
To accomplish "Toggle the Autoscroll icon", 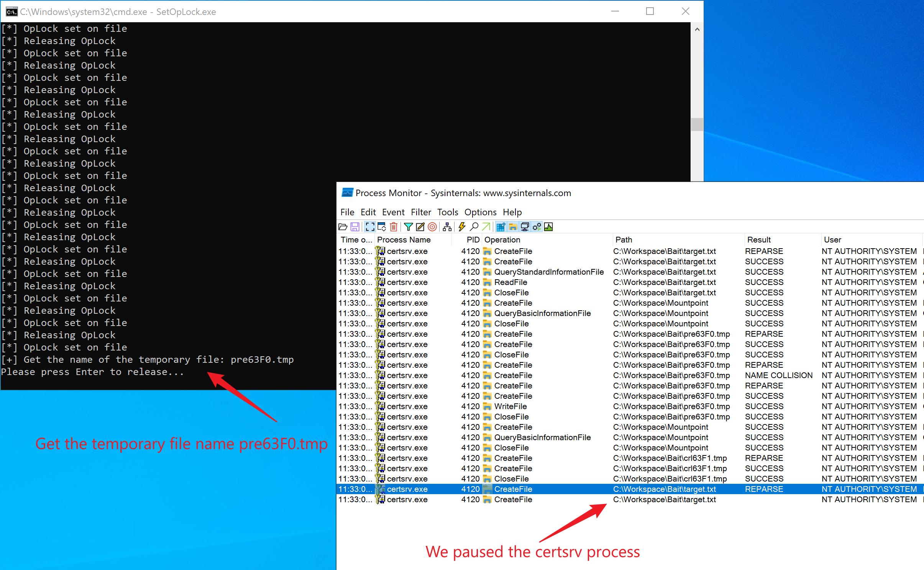I will (x=382, y=227).
